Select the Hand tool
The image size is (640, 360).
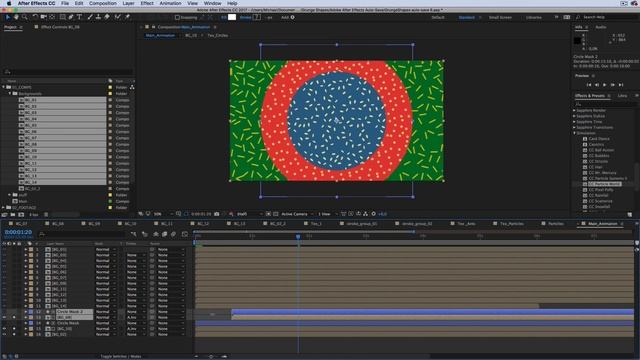(x=16, y=17)
